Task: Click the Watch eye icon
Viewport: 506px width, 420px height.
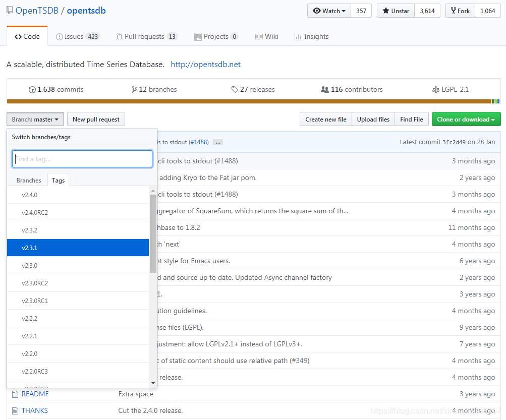Action: pyautogui.click(x=317, y=11)
